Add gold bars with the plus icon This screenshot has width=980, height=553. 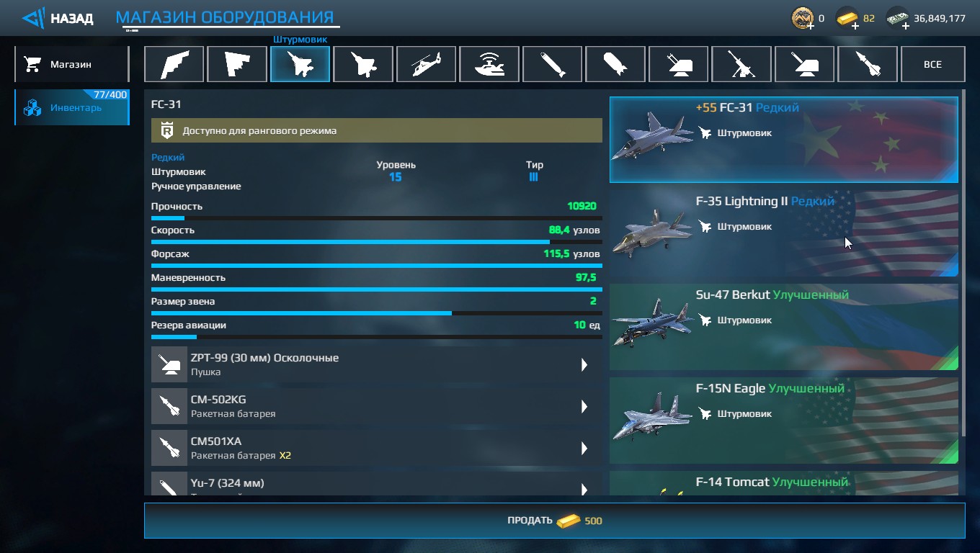855,26
